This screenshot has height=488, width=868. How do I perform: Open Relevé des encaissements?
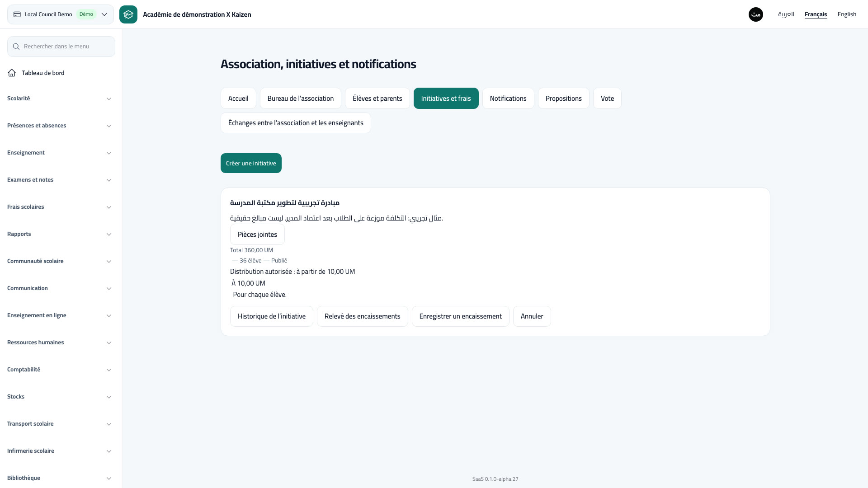click(363, 316)
